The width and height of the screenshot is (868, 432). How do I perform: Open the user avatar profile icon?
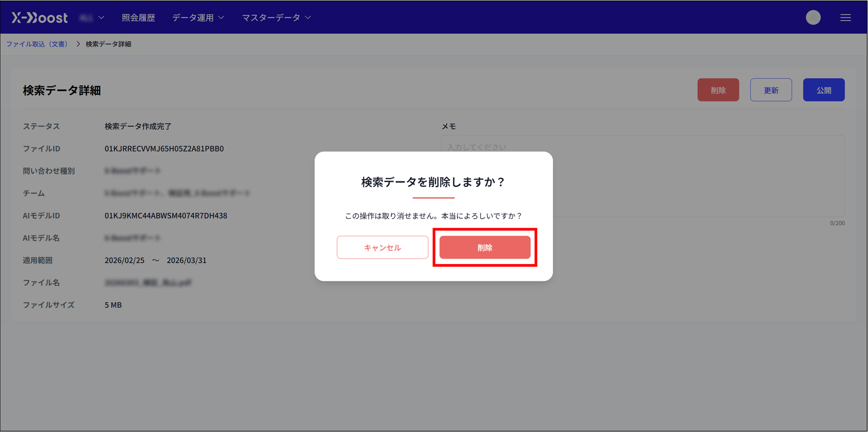click(813, 17)
